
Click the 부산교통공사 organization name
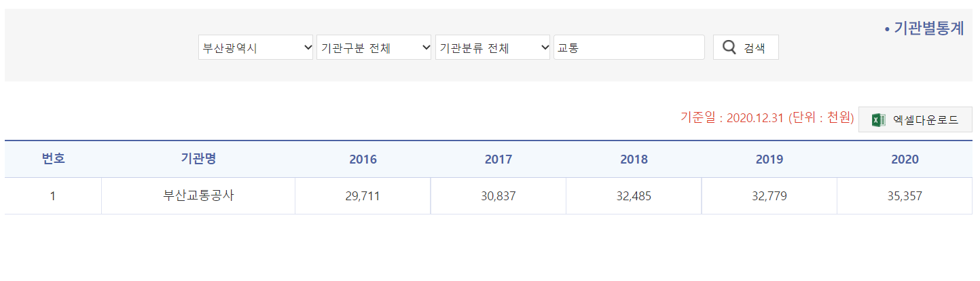[x=198, y=195]
